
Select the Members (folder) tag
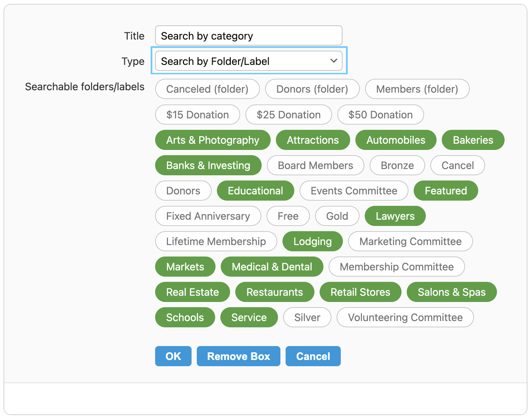417,89
